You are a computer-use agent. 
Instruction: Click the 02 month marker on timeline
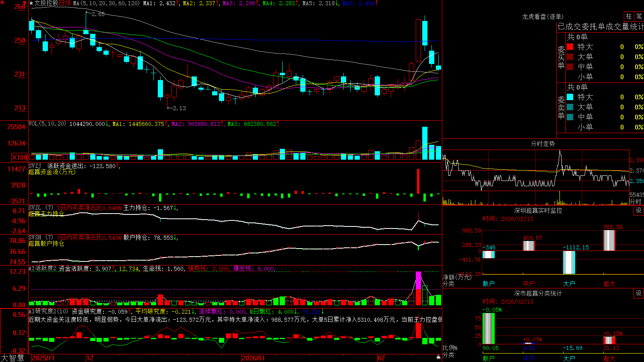click(381, 358)
